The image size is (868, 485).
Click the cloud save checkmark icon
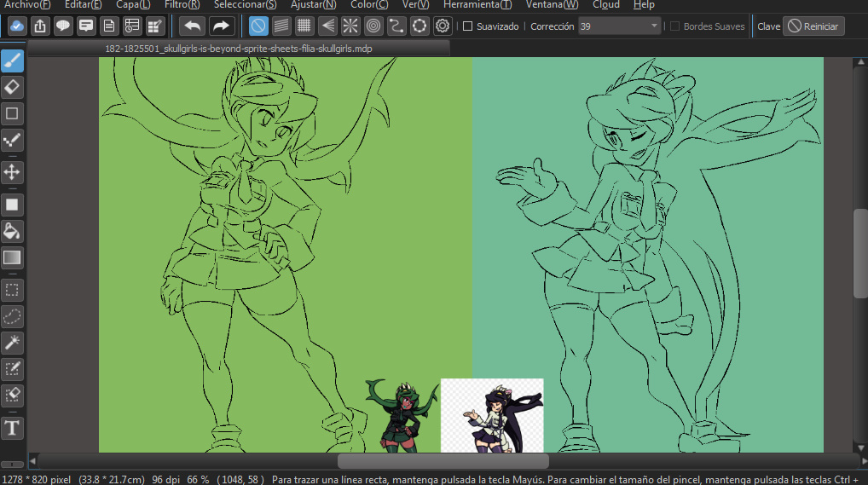(x=17, y=26)
